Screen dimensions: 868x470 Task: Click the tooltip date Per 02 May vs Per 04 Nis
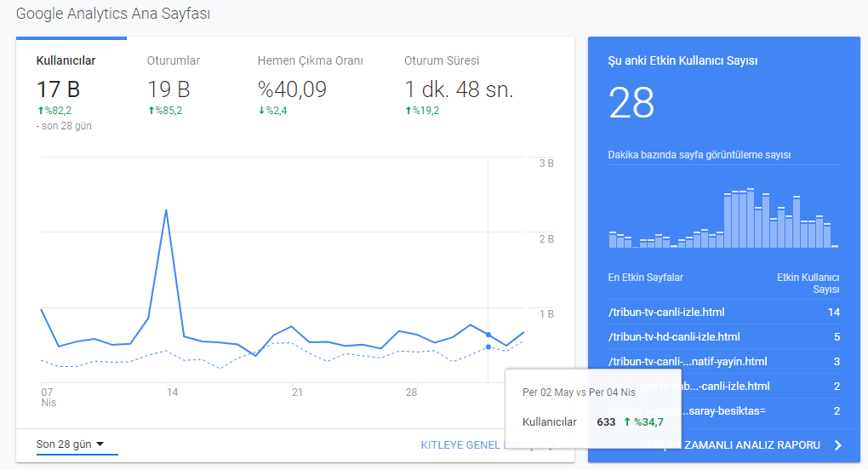pos(579,393)
